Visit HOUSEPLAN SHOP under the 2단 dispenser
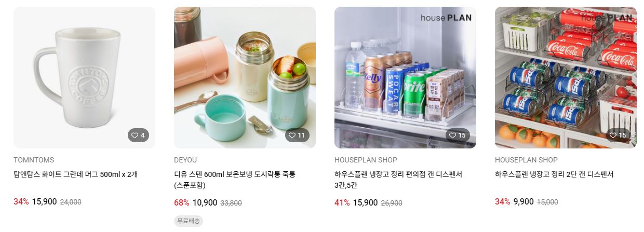This screenshot has height=232, width=644. [526, 160]
